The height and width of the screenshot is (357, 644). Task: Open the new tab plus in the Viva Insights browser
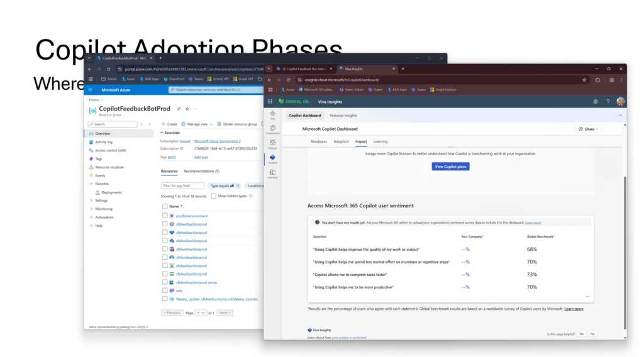[403, 69]
